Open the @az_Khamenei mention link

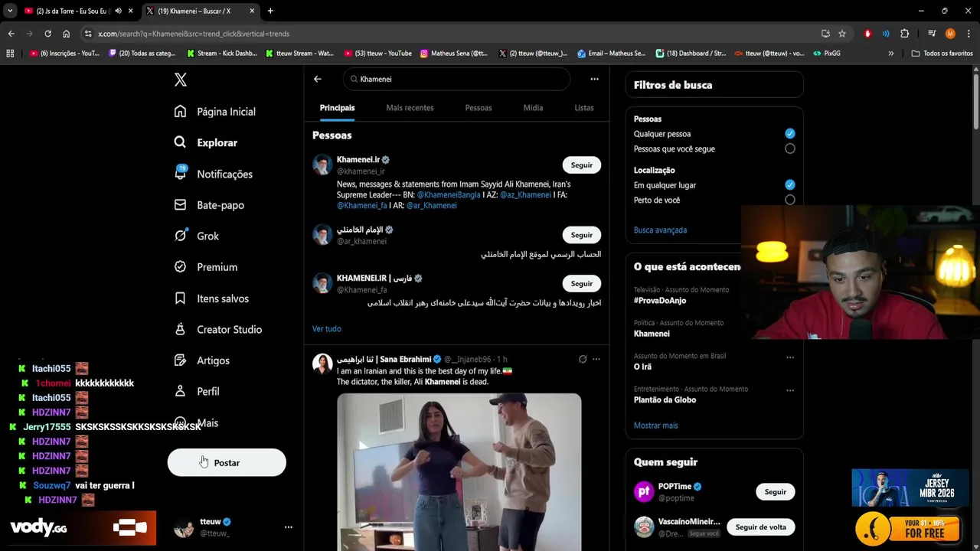525,195
